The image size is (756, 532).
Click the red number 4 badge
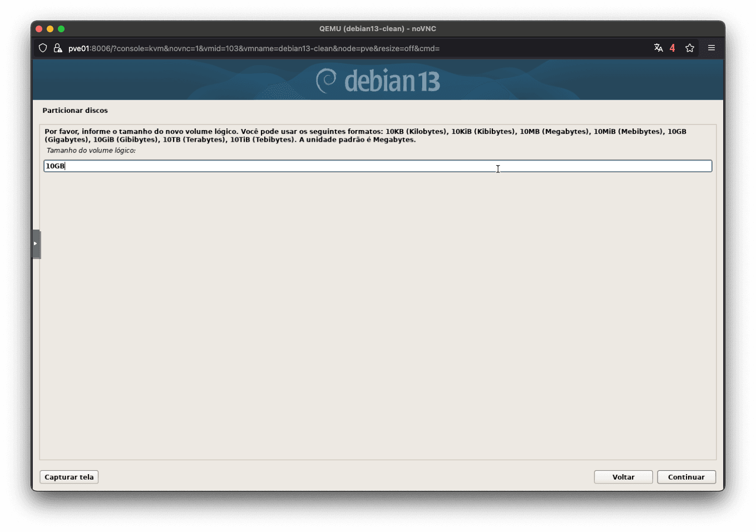(672, 48)
